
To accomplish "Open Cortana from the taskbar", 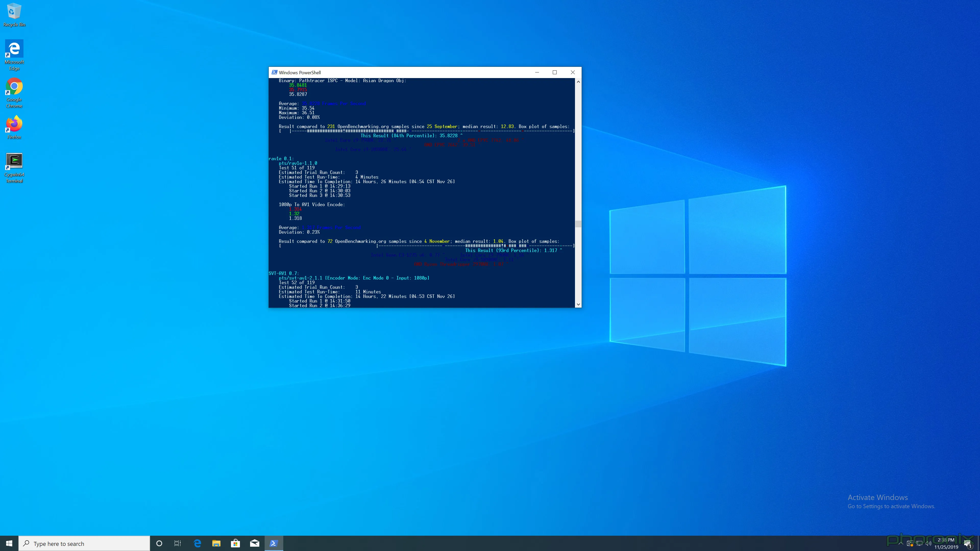I will pyautogui.click(x=160, y=543).
